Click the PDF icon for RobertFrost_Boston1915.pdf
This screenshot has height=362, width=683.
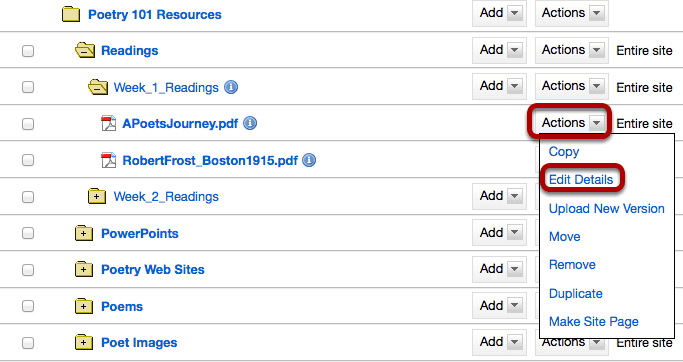[x=108, y=160]
